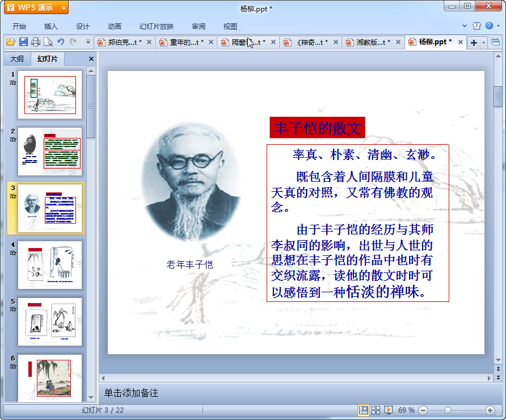Open Print Preview icon
The width and height of the screenshot is (506, 420).
coord(48,42)
